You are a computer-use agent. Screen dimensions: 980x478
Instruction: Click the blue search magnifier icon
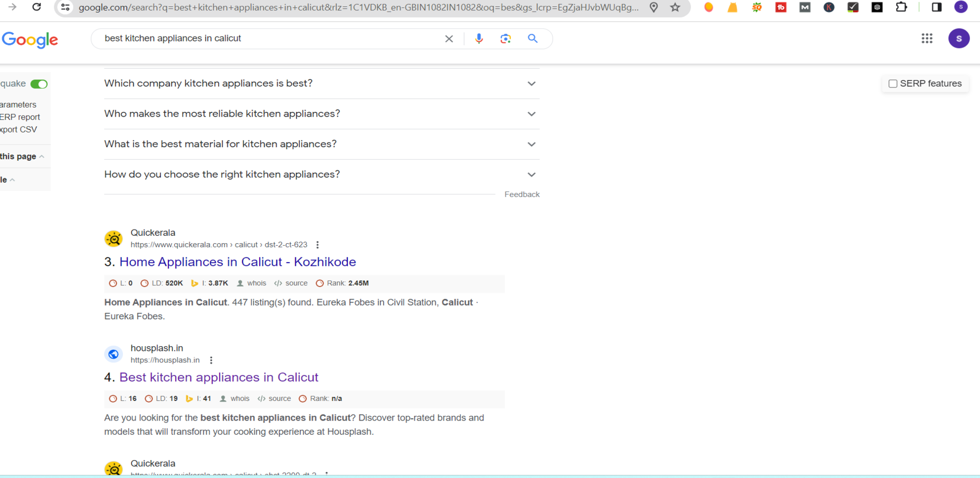532,39
